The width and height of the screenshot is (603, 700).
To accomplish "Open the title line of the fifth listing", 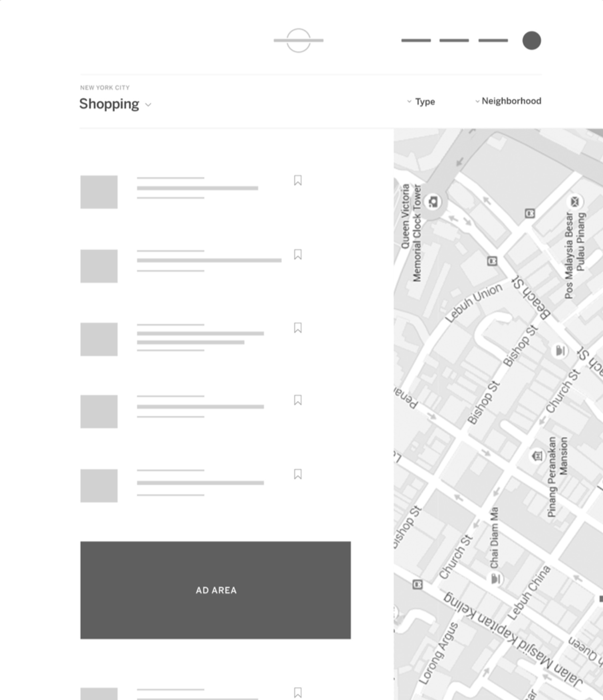I will click(x=200, y=483).
